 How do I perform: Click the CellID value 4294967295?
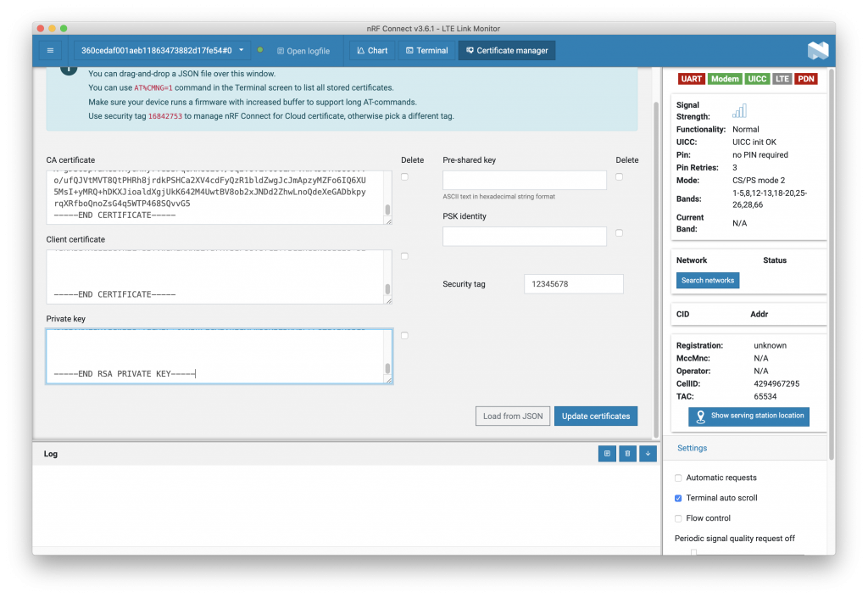click(x=776, y=383)
